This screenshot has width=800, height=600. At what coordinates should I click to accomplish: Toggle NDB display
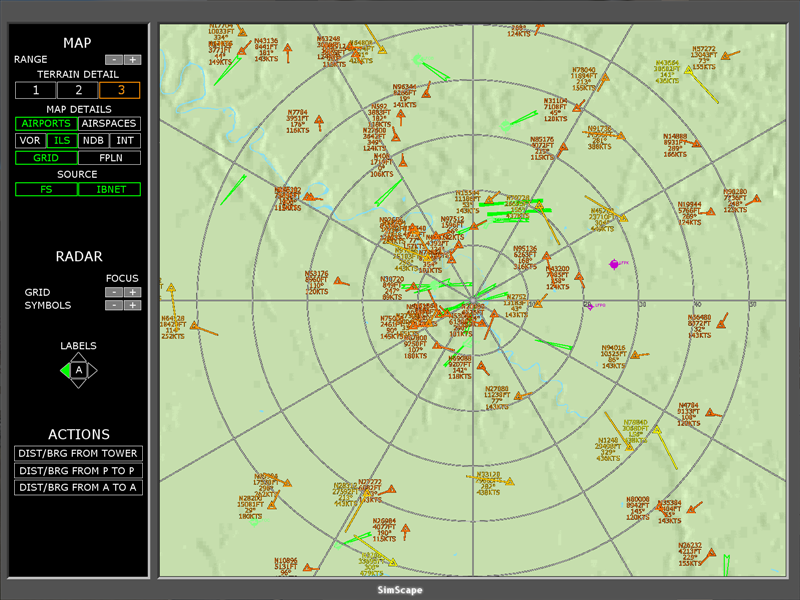coord(93,141)
